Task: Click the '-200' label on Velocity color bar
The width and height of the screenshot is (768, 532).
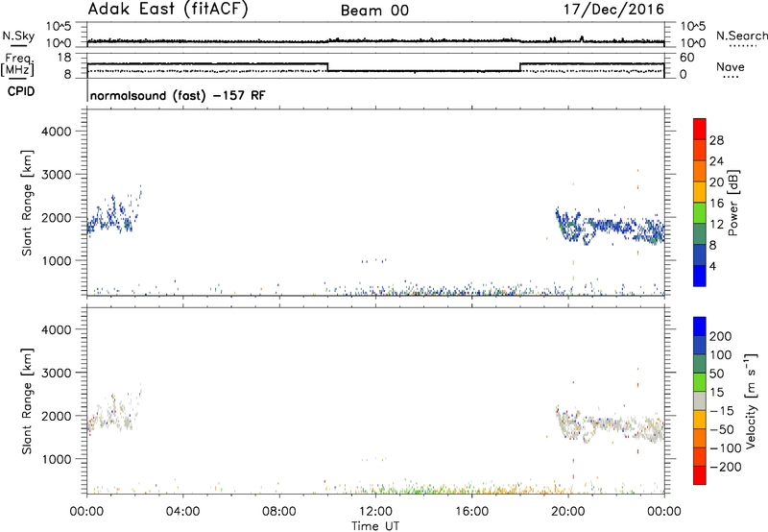Action: point(726,467)
